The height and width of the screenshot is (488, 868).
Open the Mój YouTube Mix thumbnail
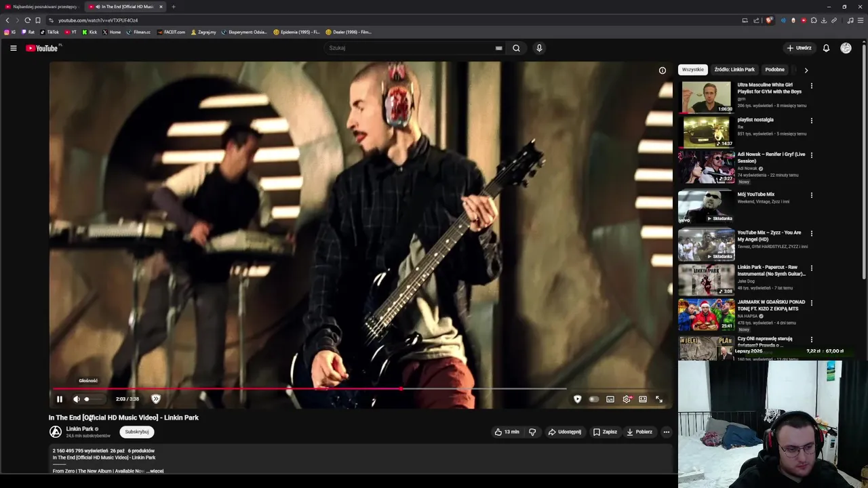coord(707,207)
